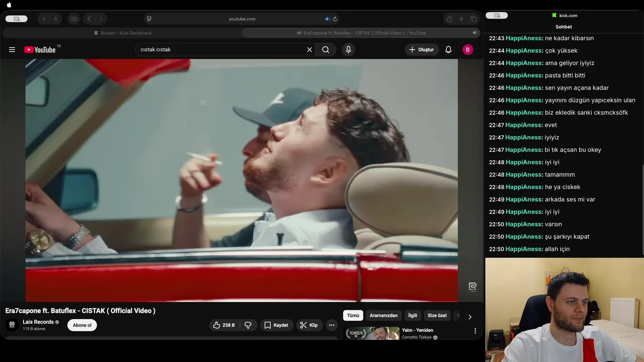The width and height of the screenshot is (644, 362).
Task: Clear the YouTube search text
Action: click(x=309, y=50)
